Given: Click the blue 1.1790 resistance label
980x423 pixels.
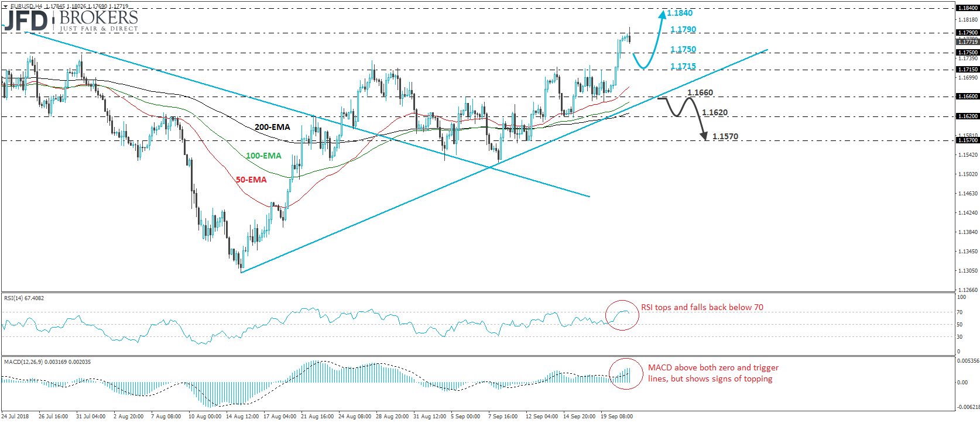Looking at the screenshot, I should point(683,30).
